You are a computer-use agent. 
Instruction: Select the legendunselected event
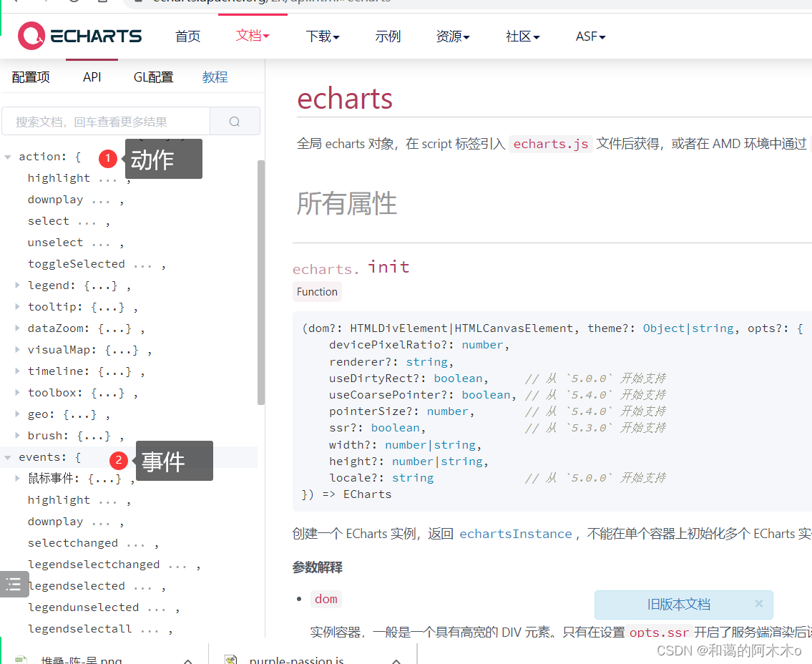(84, 607)
